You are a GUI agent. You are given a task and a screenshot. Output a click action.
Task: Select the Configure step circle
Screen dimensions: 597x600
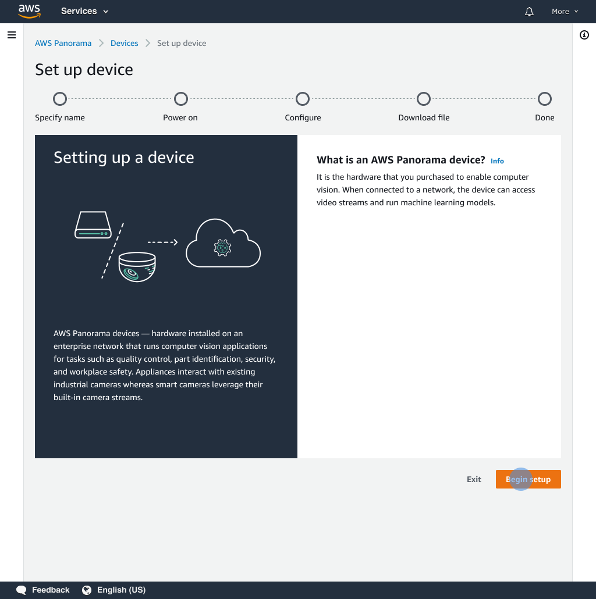click(x=302, y=99)
